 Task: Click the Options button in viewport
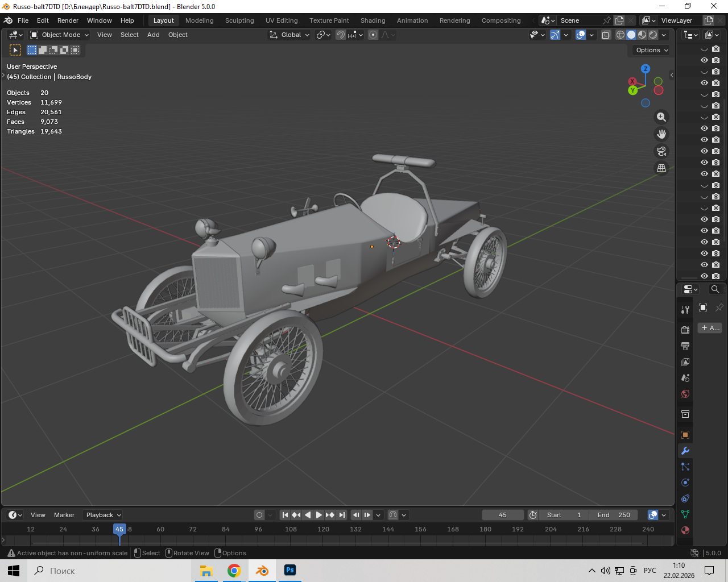click(x=652, y=50)
